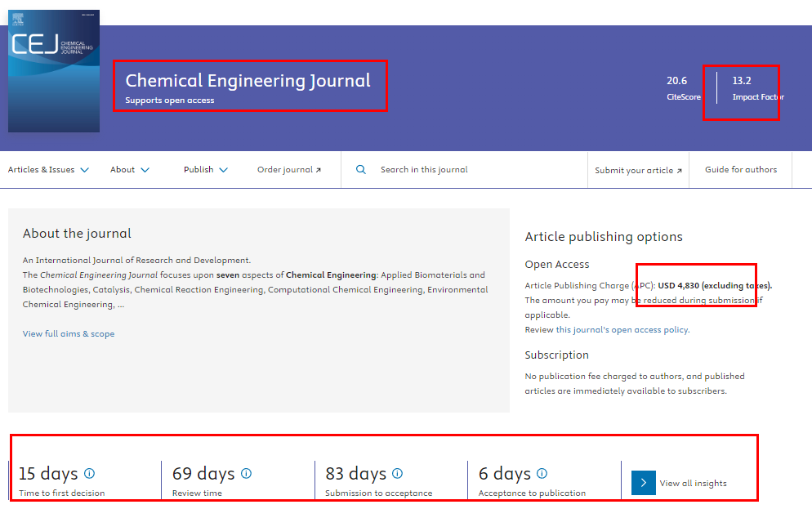812x509 pixels.
Task: Click info icon beside 15 days
Action: (90, 473)
